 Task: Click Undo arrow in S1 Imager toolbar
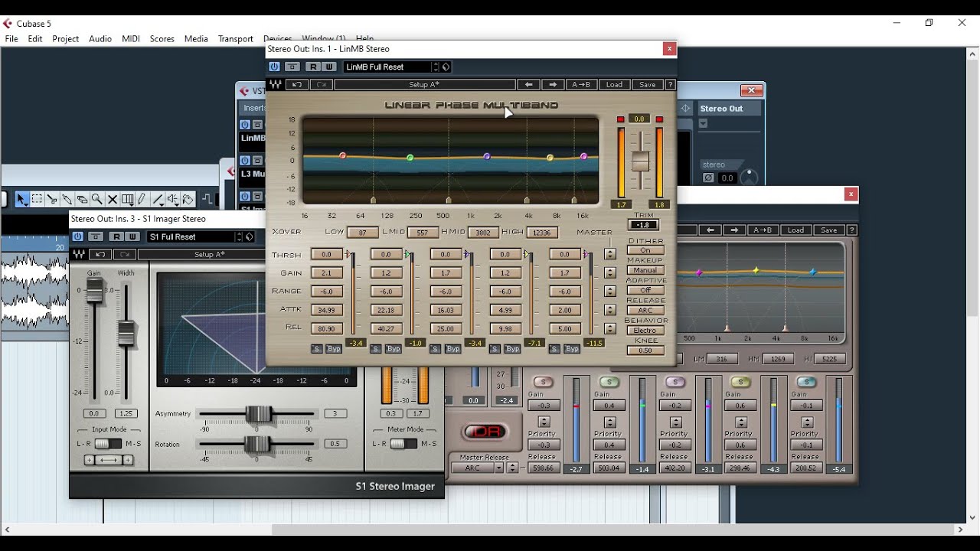click(100, 255)
